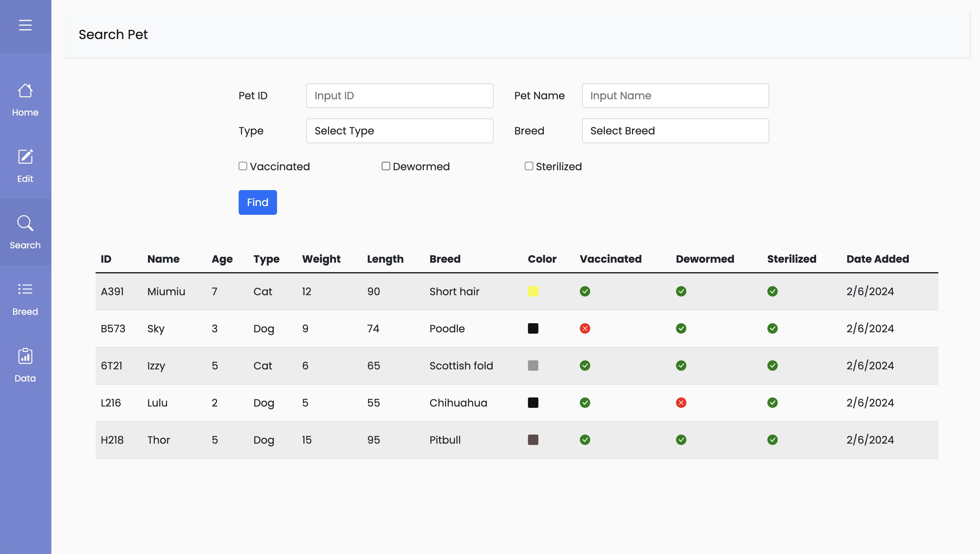This screenshot has height=554, width=980.
Task: Click Sky's red not-vaccinated icon
Action: 585,328
